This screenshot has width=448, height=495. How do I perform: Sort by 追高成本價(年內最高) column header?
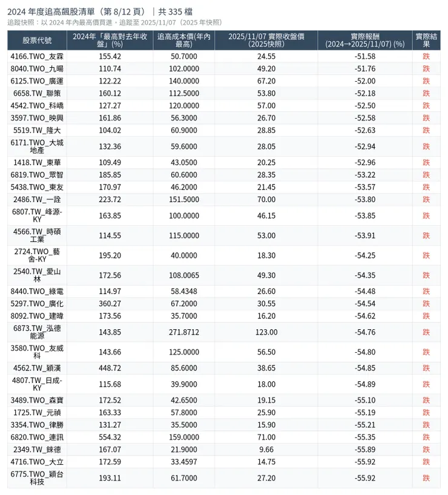(183, 40)
